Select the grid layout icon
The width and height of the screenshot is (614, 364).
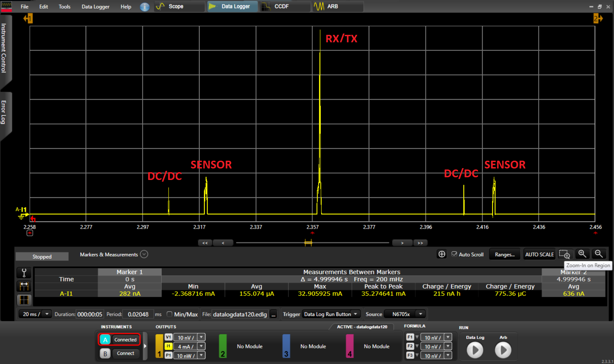click(24, 300)
